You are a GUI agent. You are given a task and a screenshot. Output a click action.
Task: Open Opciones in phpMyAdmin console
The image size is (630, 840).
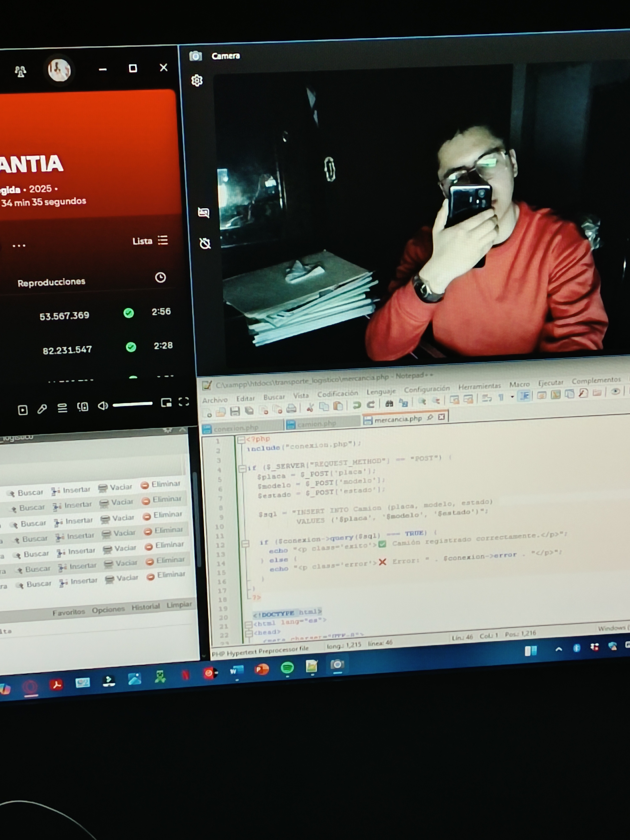[x=108, y=609]
